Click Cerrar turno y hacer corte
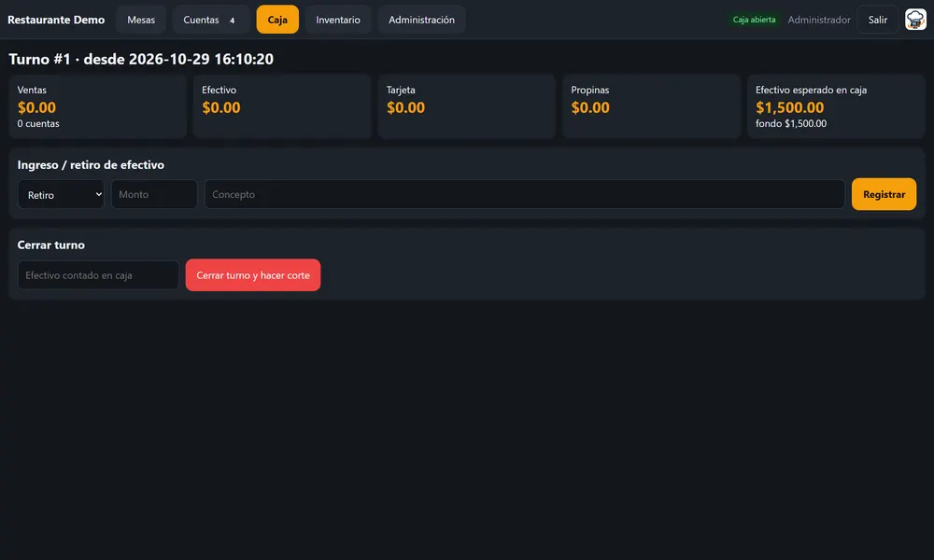 click(253, 275)
